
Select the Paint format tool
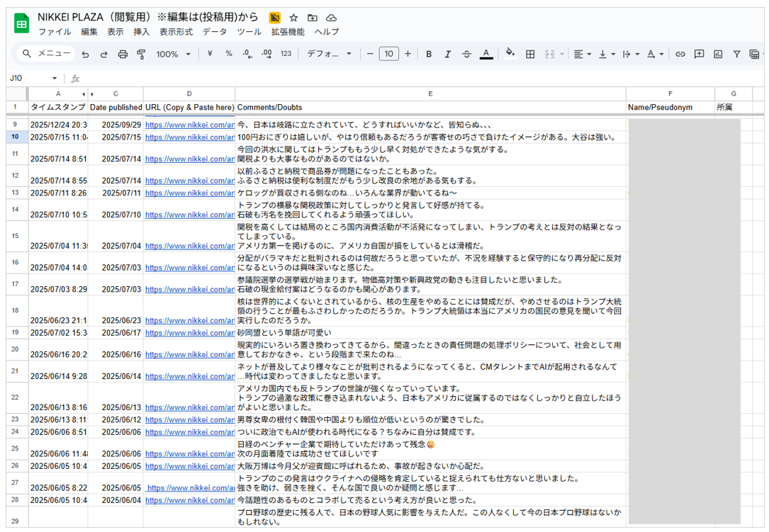coord(141,54)
